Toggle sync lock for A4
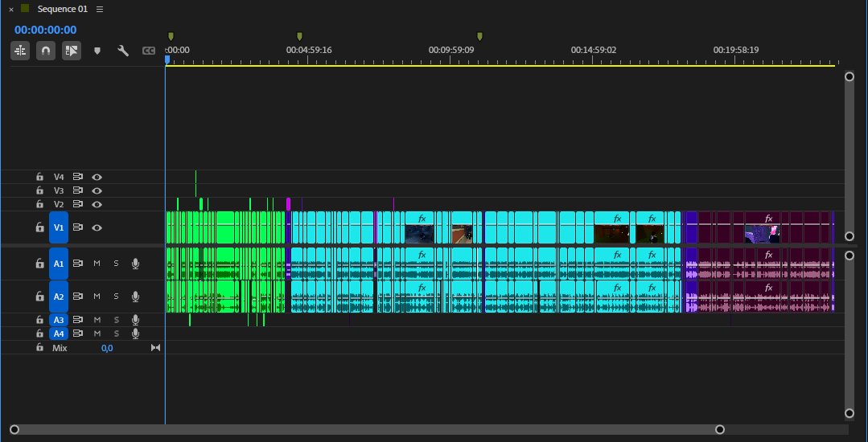This screenshot has height=442, width=868. (x=77, y=334)
